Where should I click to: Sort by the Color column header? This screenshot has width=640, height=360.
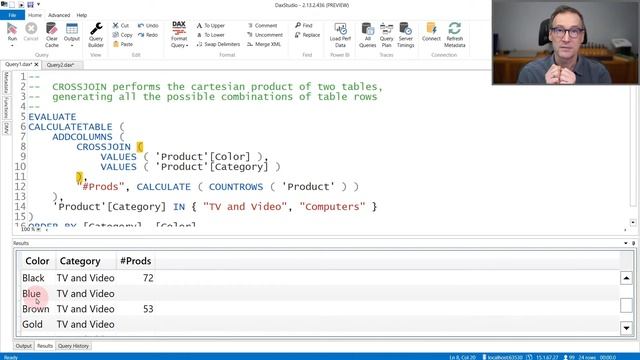click(37, 261)
